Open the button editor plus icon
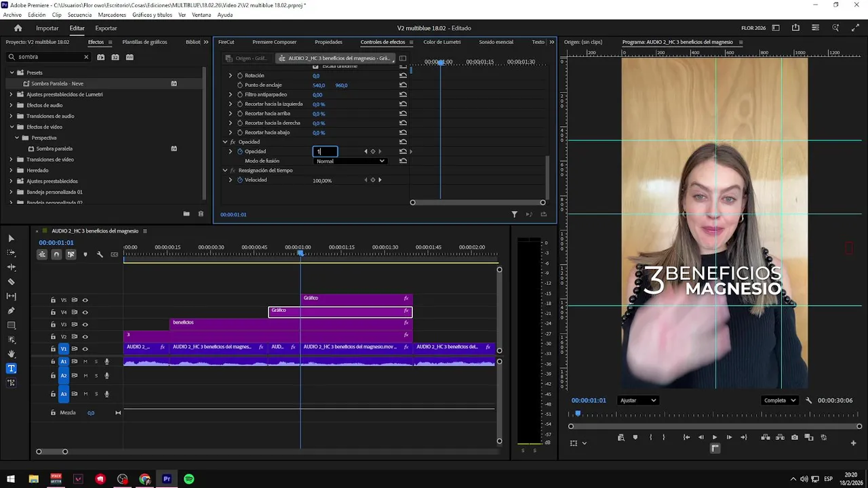The image size is (868, 488). (854, 443)
